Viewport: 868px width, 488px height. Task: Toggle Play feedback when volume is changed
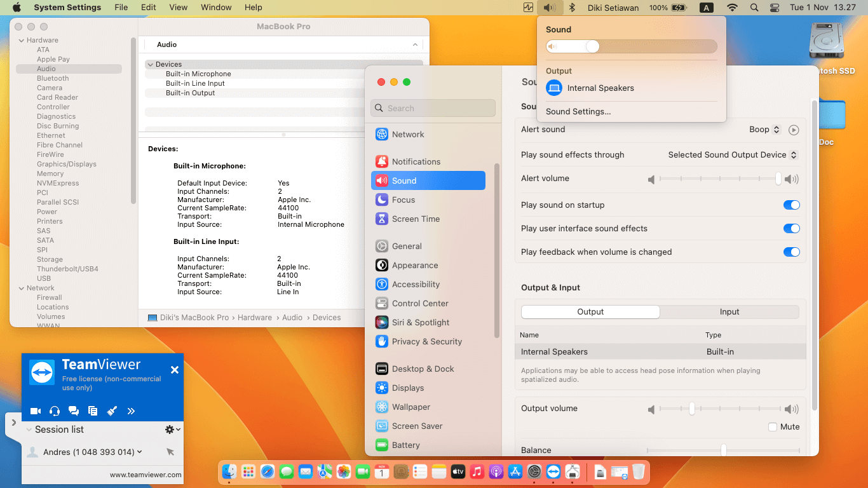click(x=791, y=252)
